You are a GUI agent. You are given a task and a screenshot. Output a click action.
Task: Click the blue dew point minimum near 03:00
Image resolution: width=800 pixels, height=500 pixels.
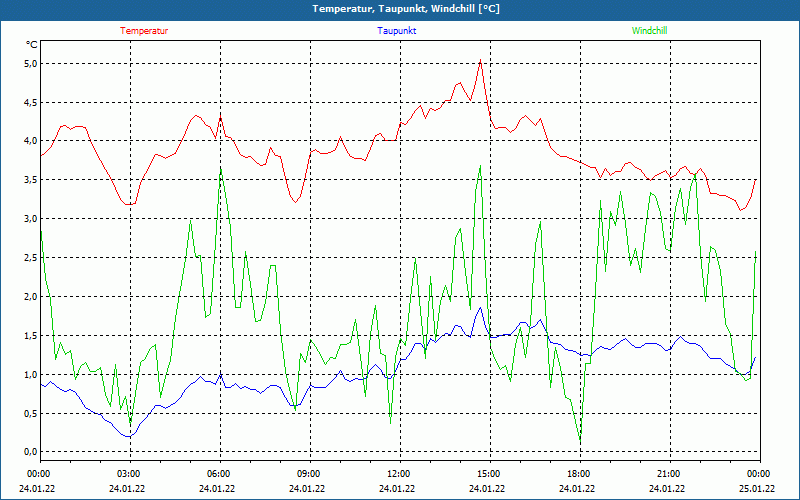click(x=127, y=437)
